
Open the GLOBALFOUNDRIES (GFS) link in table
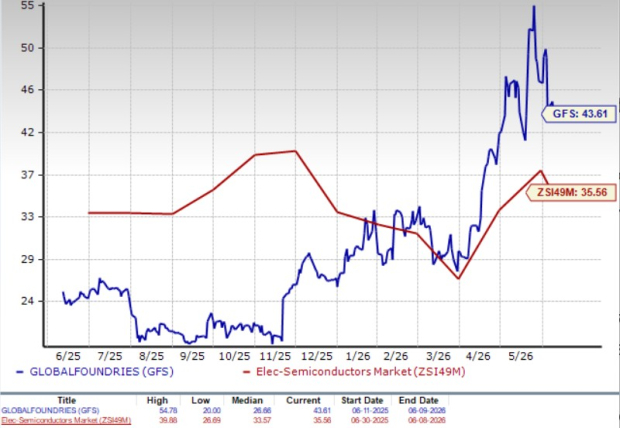click(50, 411)
